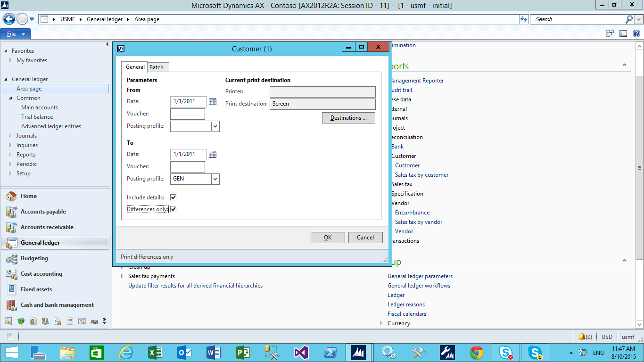This screenshot has width=644, height=362.
Task: Click USMF in the breadcrumb
Action: pos(68,19)
